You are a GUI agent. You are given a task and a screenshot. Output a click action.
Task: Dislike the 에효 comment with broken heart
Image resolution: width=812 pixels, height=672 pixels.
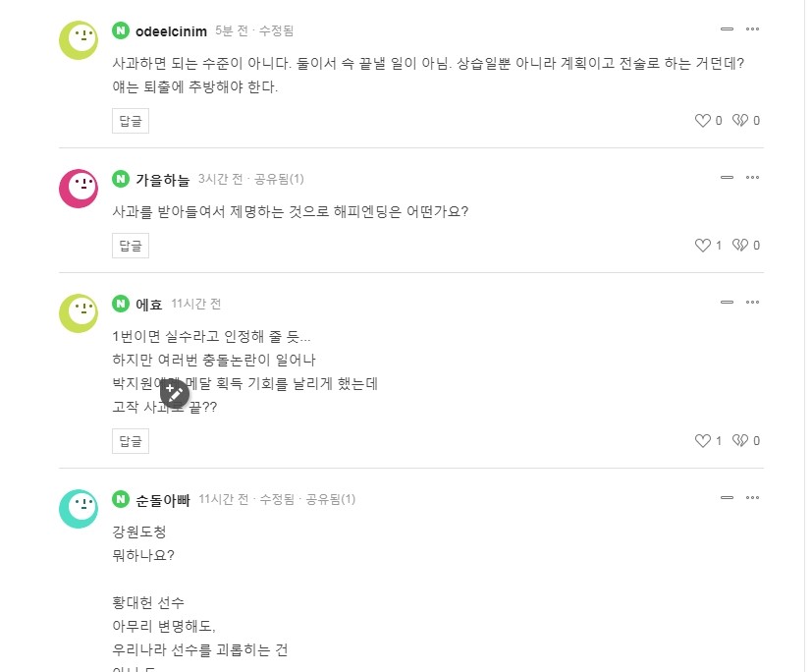[740, 441]
